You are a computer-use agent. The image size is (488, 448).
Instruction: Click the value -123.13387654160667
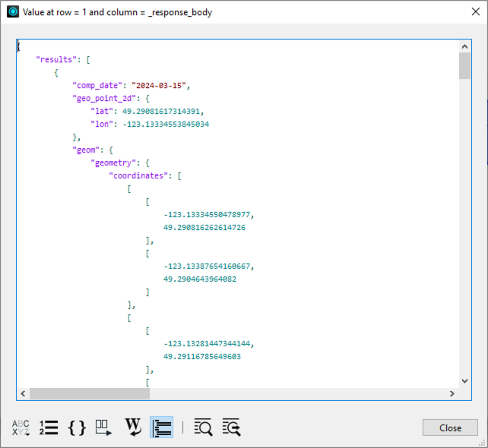click(207, 266)
